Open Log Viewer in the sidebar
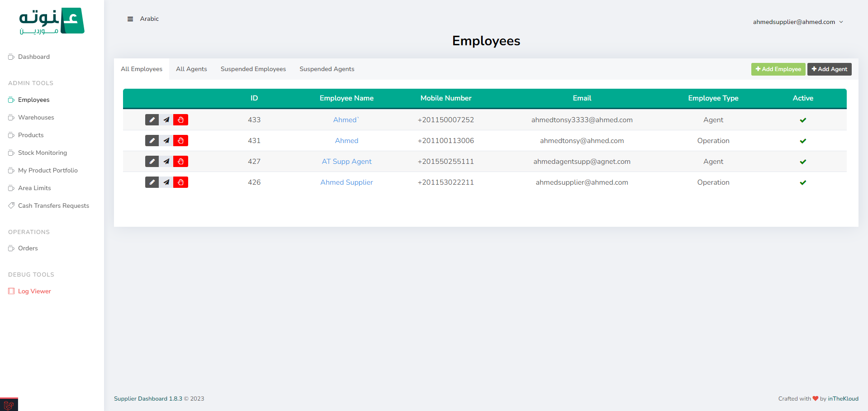Viewport: 868px width, 411px height. tap(34, 292)
